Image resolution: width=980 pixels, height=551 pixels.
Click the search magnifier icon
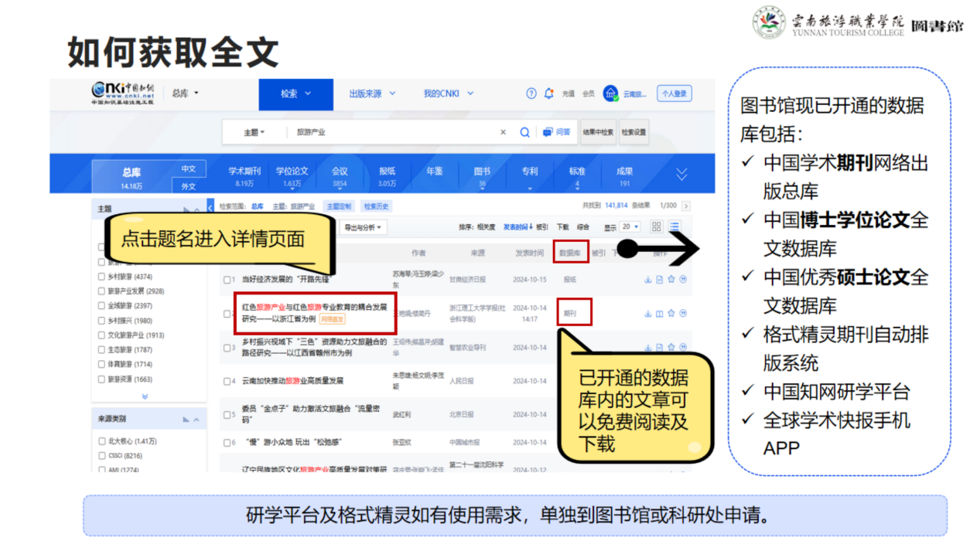[x=524, y=132]
